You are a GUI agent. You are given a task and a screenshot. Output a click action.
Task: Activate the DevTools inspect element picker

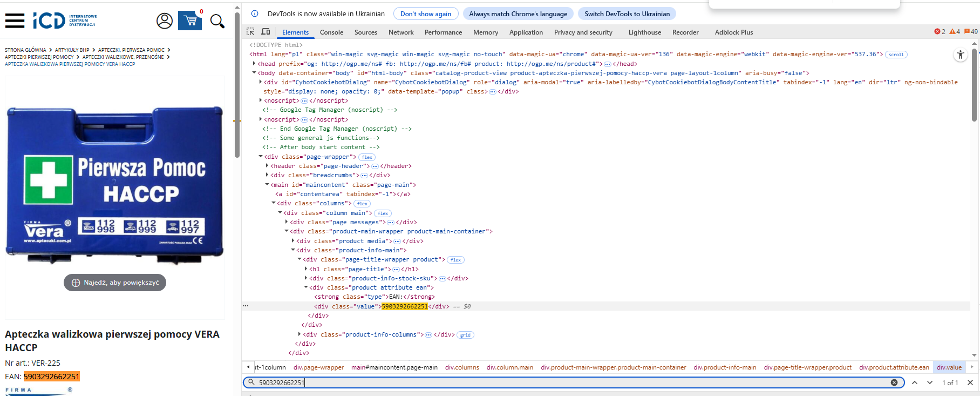pos(250,32)
